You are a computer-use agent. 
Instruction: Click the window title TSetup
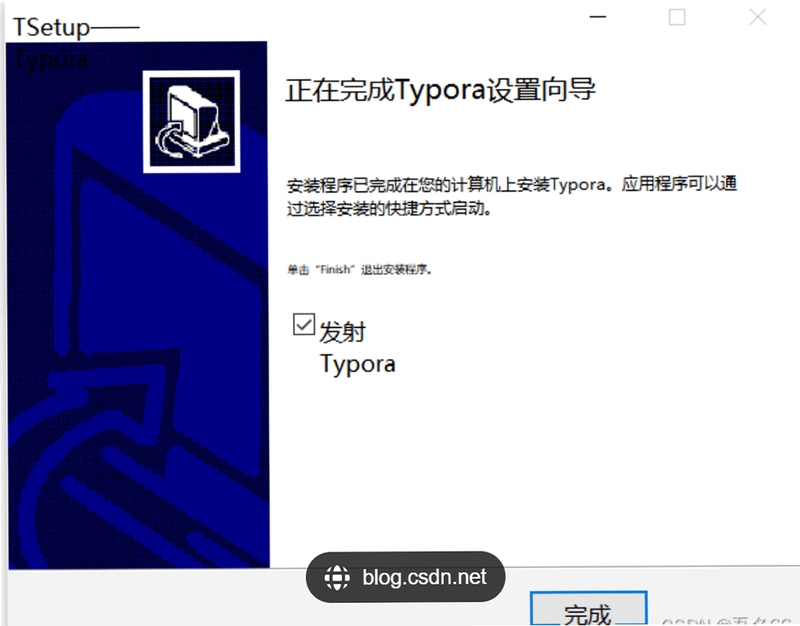pos(76,27)
